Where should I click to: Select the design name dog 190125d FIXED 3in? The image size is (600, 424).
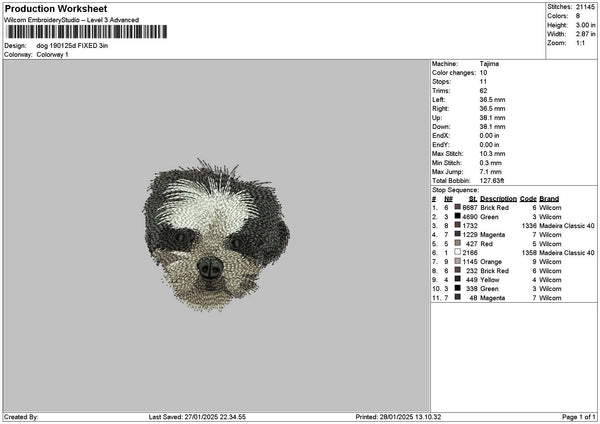(72, 46)
